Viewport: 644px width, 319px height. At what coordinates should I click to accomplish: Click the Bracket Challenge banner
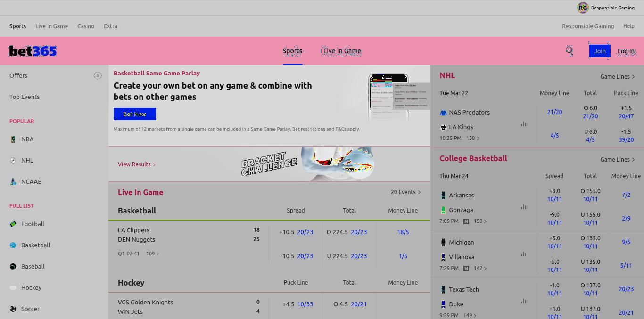269,164
